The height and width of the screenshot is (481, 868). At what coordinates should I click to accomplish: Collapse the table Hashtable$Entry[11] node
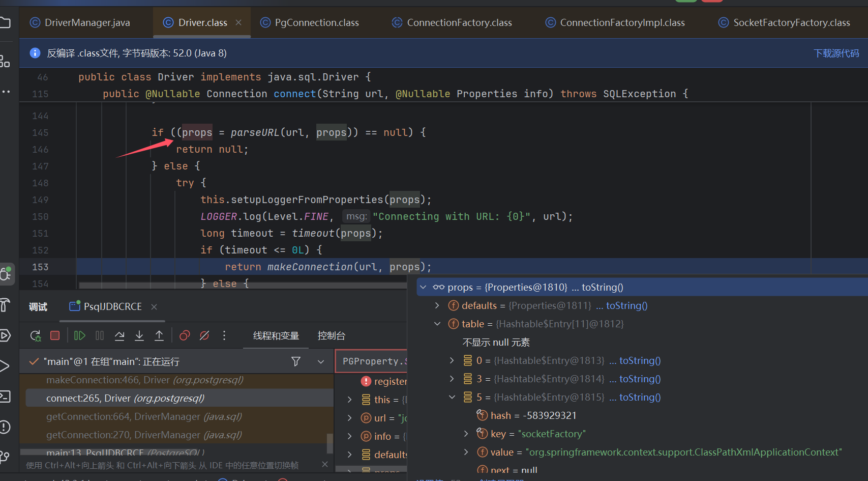point(437,324)
